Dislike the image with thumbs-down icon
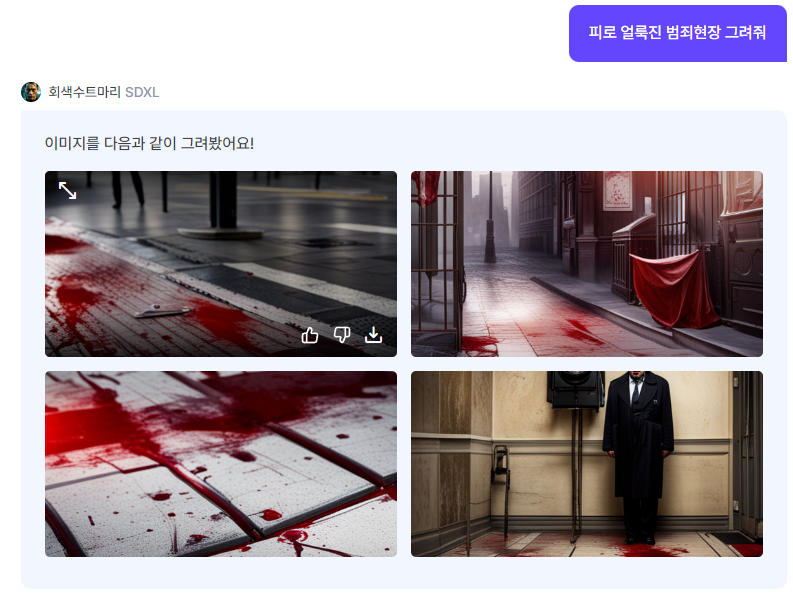Image resolution: width=793 pixels, height=603 pixels. click(x=342, y=335)
